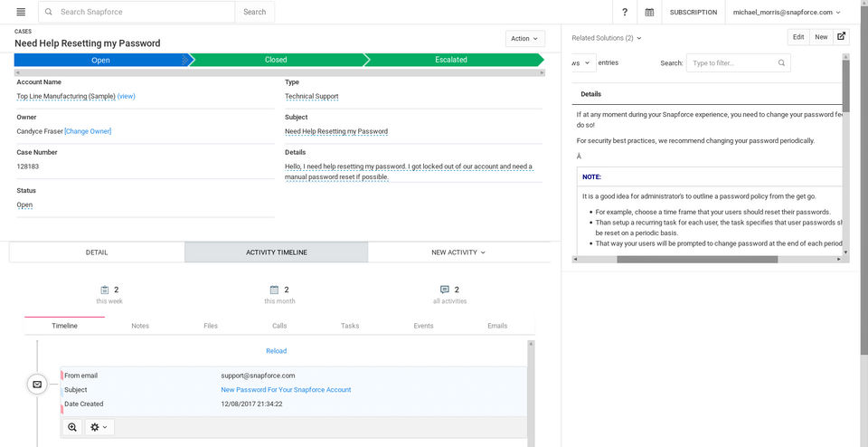Viewport: 868px width, 447px height.
Task: Click the search icon in filter box
Action: tap(782, 63)
